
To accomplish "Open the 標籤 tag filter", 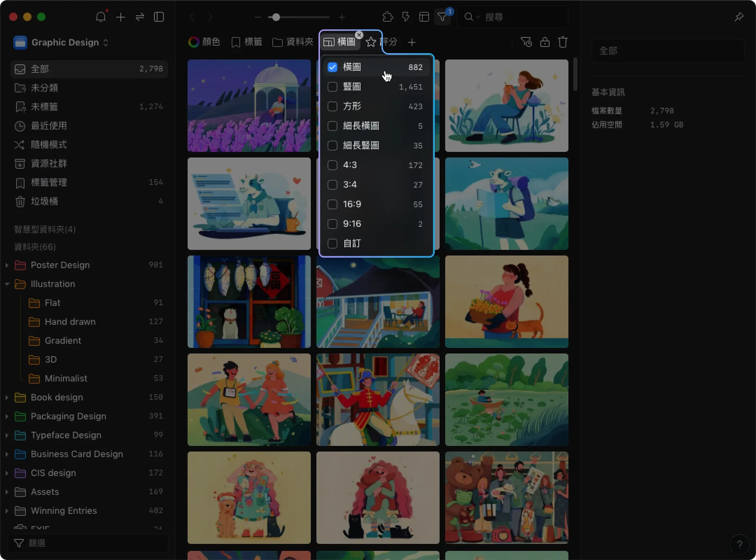I will coord(247,42).
